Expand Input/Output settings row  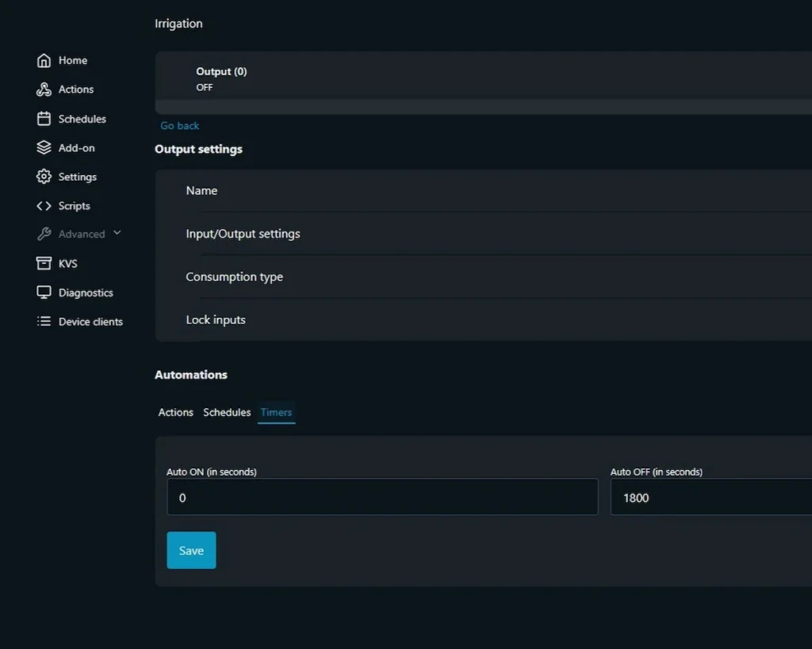click(484, 234)
